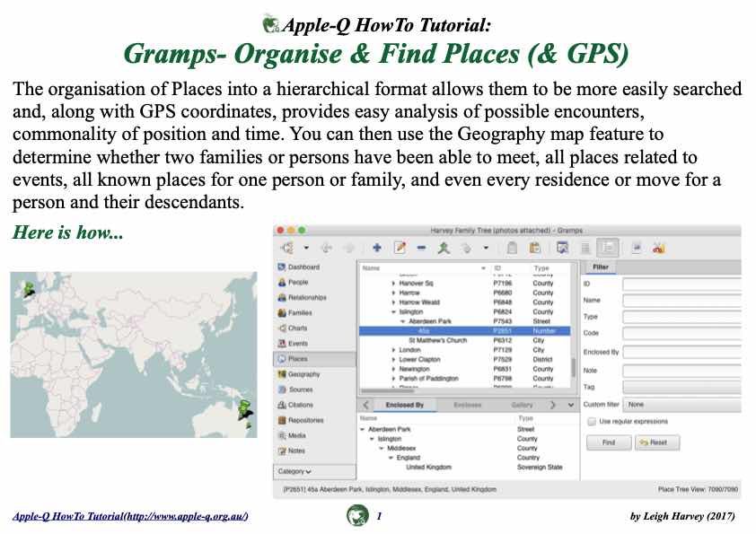Click the bug-shaped icon at toolbar end
756x534 pixels.
click(659, 248)
